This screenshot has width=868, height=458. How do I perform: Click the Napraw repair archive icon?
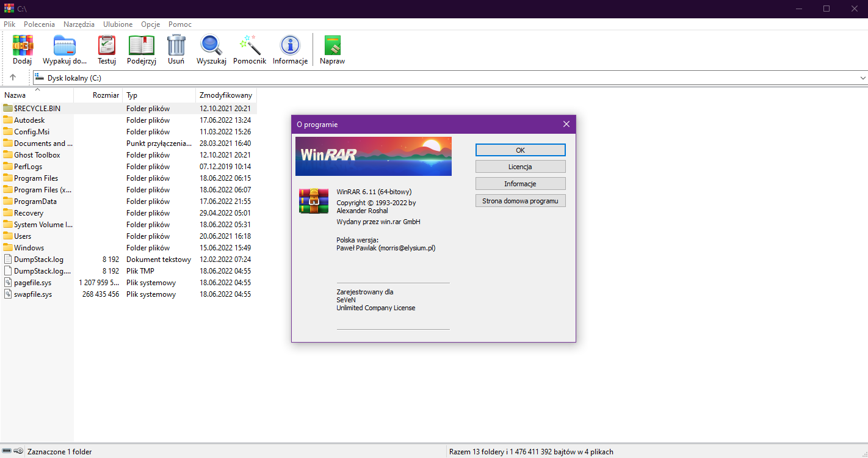333,45
